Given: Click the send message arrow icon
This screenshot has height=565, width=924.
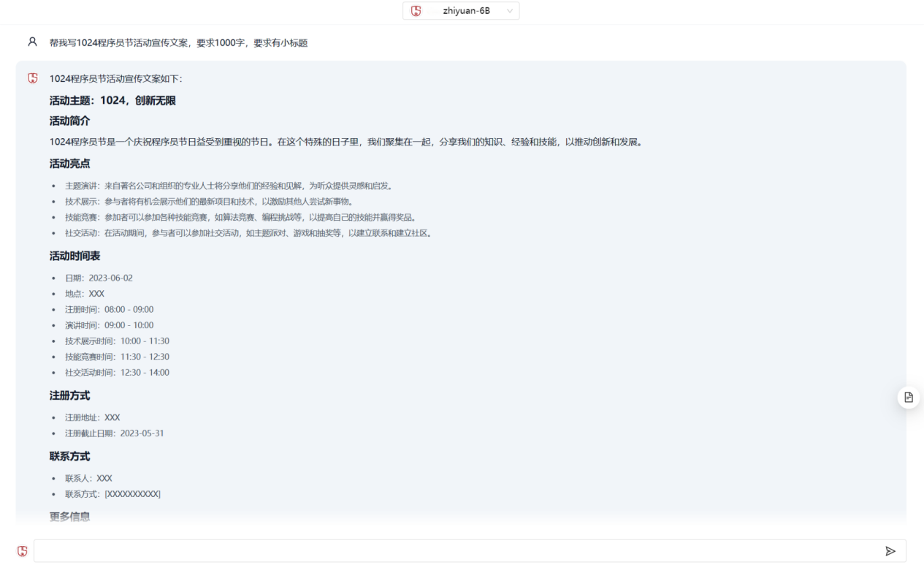Looking at the screenshot, I should pyautogui.click(x=890, y=551).
